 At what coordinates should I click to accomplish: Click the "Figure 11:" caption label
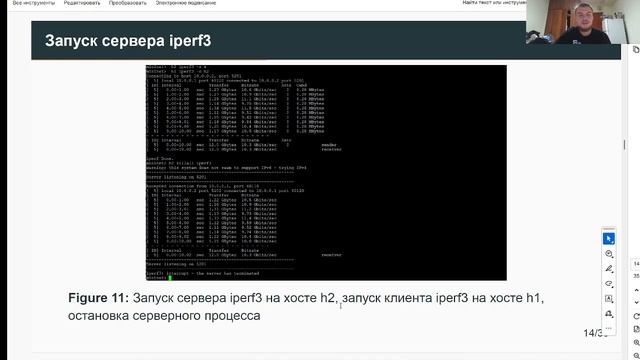point(98,298)
